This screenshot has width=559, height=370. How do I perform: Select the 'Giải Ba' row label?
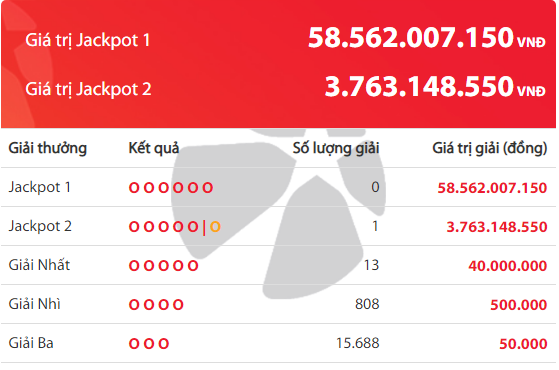[x=31, y=343]
